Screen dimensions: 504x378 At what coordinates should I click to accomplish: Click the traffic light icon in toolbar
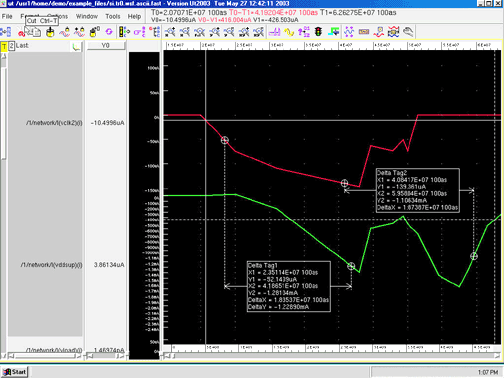click(x=318, y=32)
